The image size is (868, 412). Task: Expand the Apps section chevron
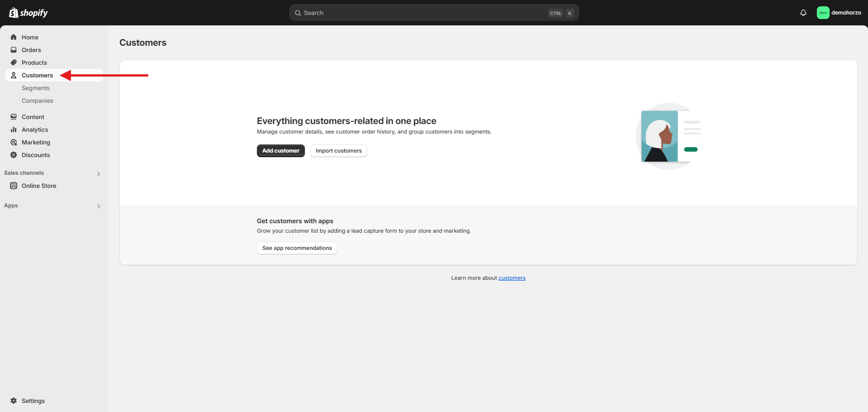[x=99, y=206]
